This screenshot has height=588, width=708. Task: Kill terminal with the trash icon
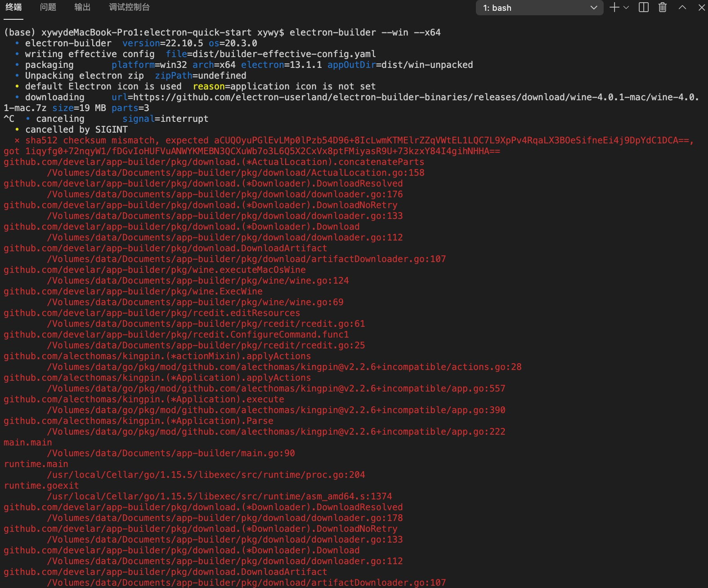(x=663, y=7)
